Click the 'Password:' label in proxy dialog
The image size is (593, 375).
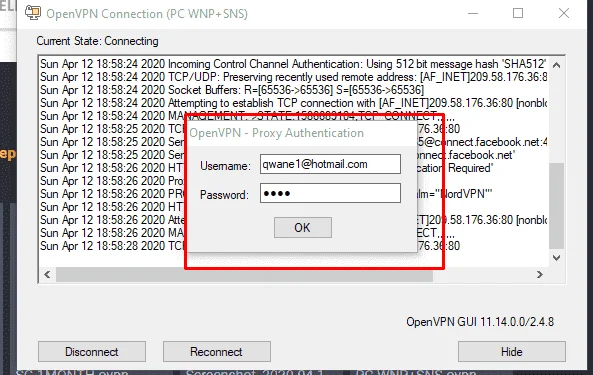[224, 195]
